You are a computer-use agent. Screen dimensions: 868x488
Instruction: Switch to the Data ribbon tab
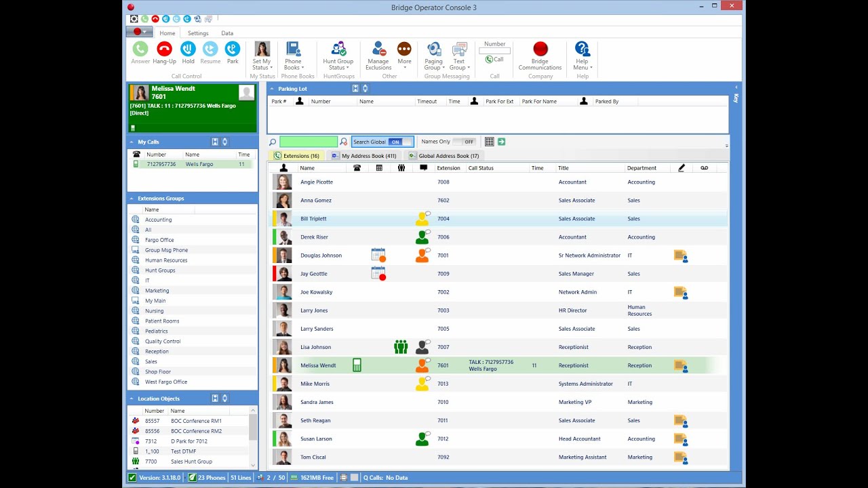[227, 33]
